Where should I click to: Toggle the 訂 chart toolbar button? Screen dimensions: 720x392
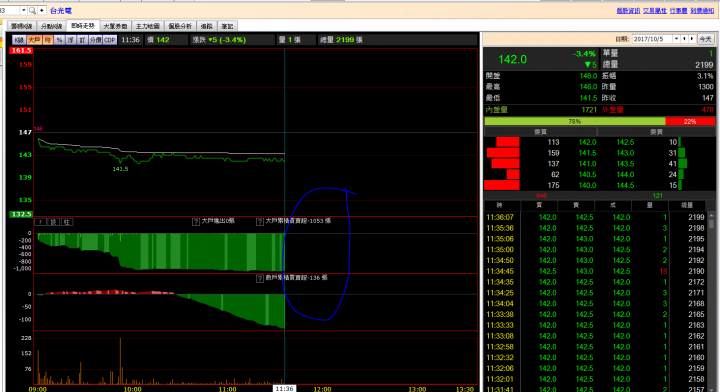82,40
